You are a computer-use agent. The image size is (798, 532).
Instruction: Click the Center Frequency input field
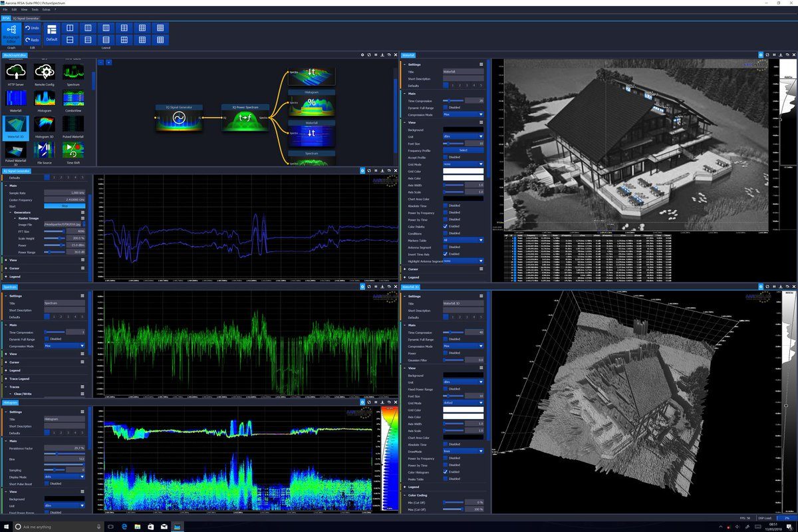click(x=65, y=199)
